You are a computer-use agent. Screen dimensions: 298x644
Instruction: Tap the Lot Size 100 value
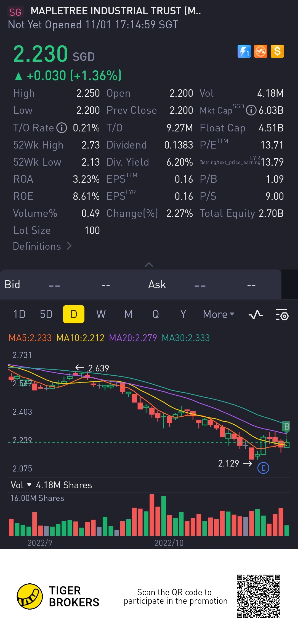92,230
